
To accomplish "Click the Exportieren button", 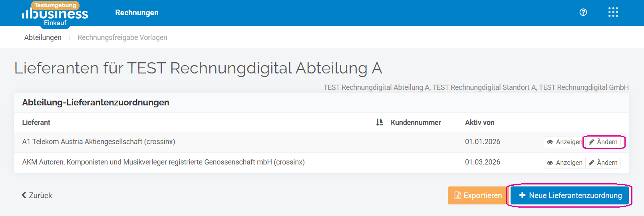I will (x=478, y=196).
